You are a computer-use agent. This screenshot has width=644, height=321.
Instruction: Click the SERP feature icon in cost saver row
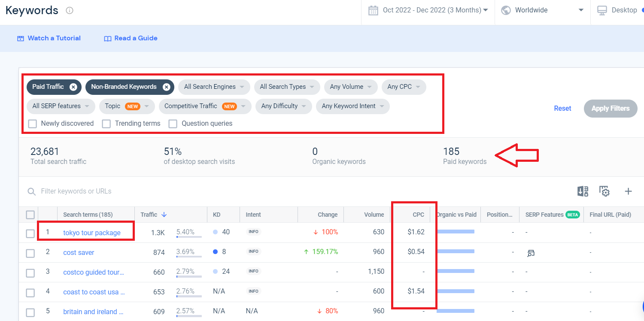[x=531, y=253]
